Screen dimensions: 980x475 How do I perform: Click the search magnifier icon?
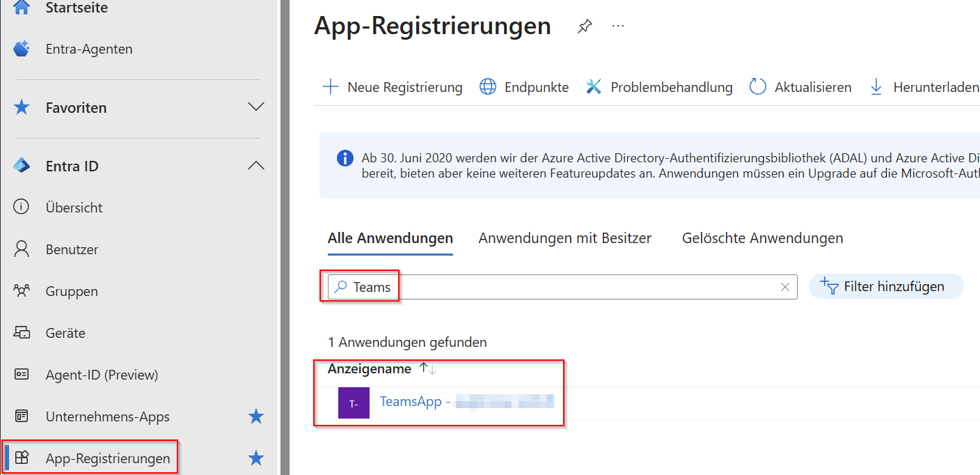[x=340, y=287]
